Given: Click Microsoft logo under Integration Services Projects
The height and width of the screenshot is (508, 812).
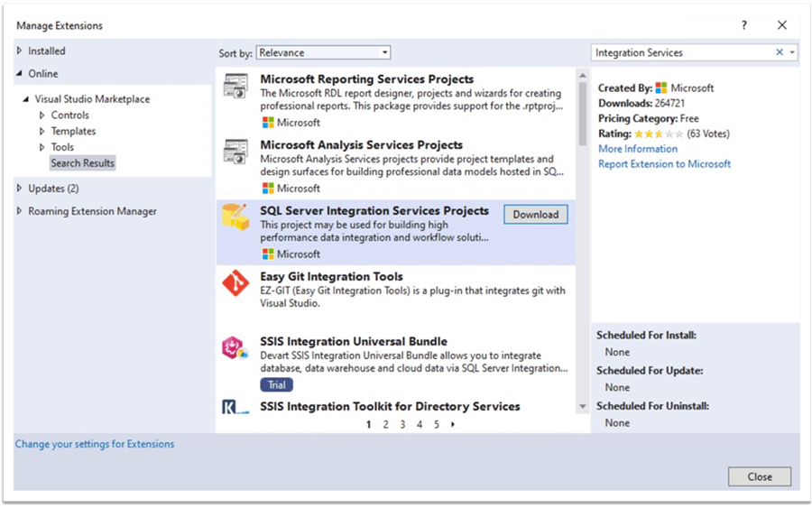Looking at the screenshot, I should [268, 254].
